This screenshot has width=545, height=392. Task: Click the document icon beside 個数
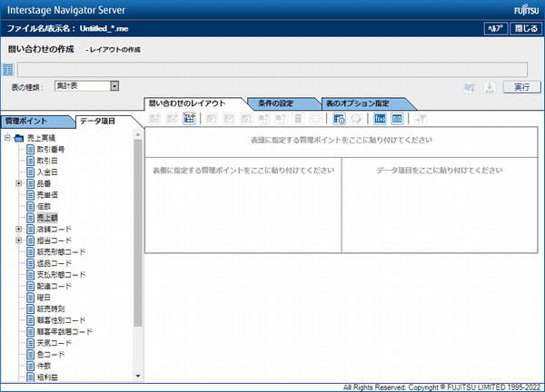click(31, 207)
